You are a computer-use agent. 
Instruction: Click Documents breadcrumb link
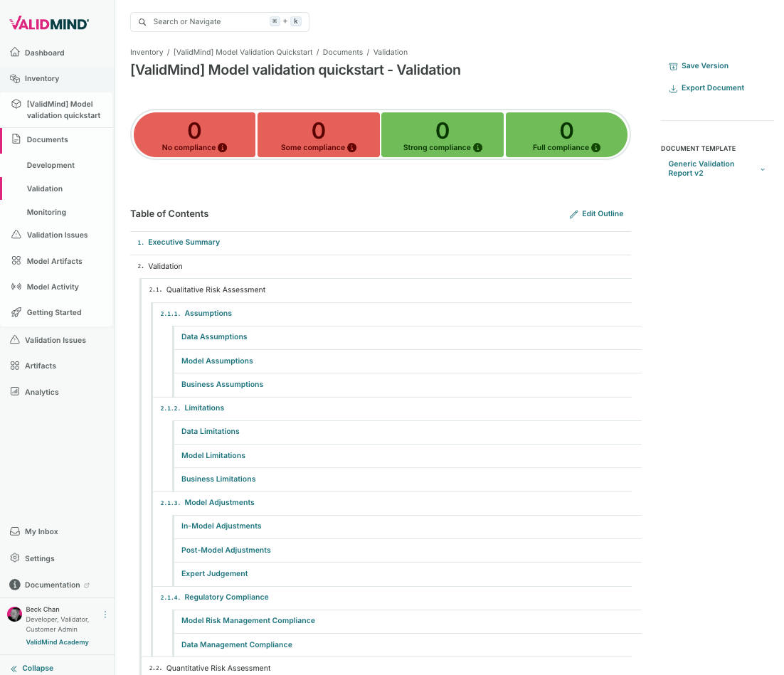point(342,52)
